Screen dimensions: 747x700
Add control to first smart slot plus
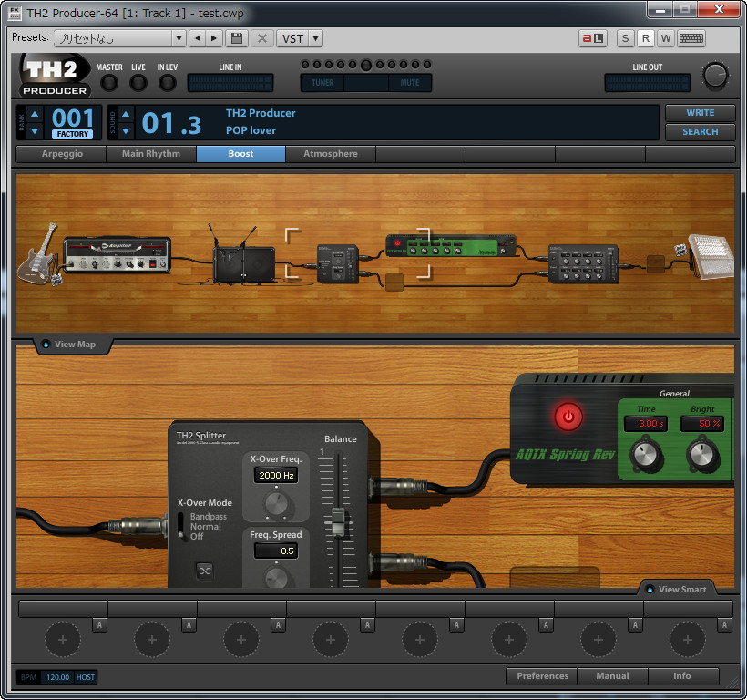click(x=63, y=640)
